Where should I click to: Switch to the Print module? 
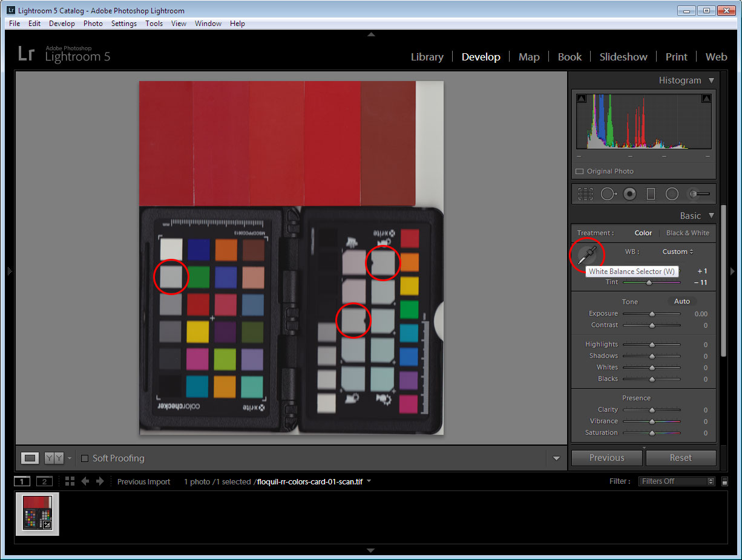(677, 57)
